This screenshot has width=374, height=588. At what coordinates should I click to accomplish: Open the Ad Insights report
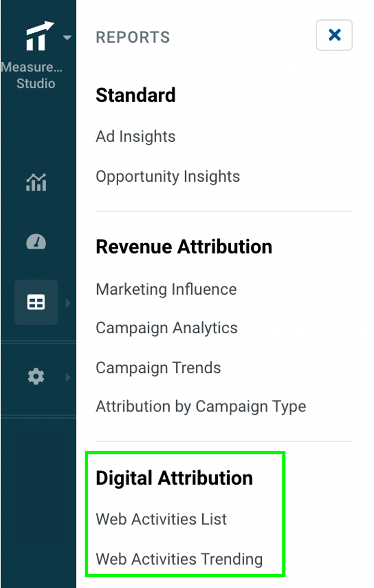point(135,136)
